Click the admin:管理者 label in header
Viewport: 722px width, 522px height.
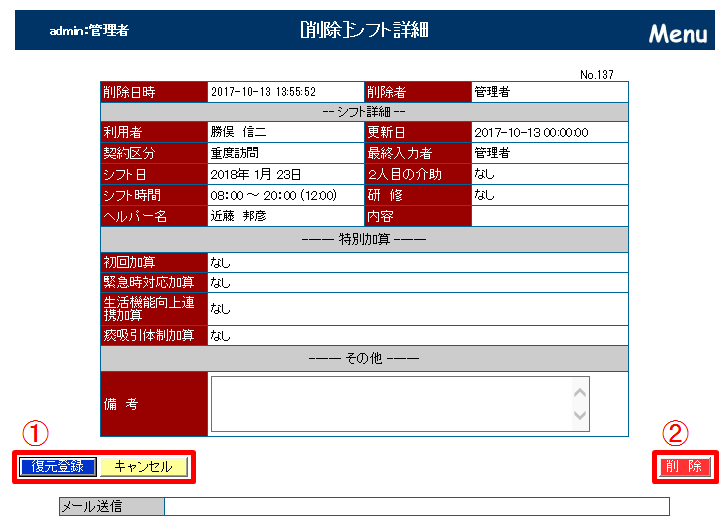(x=89, y=31)
